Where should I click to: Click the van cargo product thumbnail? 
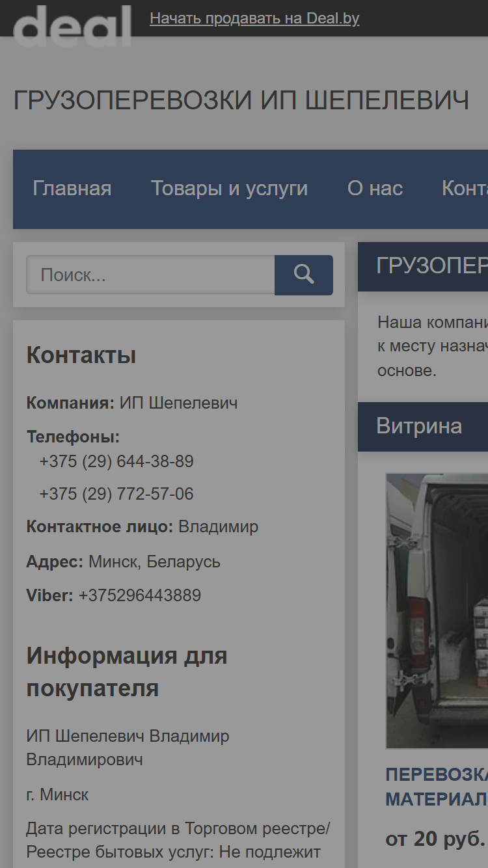(437, 611)
